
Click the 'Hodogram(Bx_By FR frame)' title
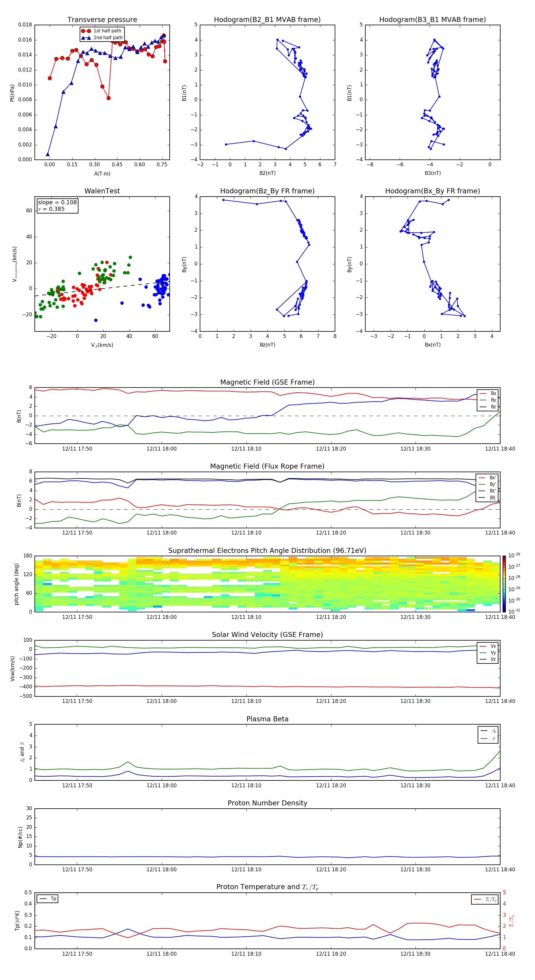[432, 191]
